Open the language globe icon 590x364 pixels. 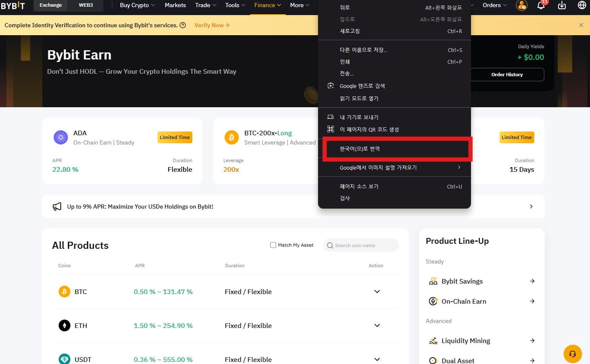coord(582,5)
